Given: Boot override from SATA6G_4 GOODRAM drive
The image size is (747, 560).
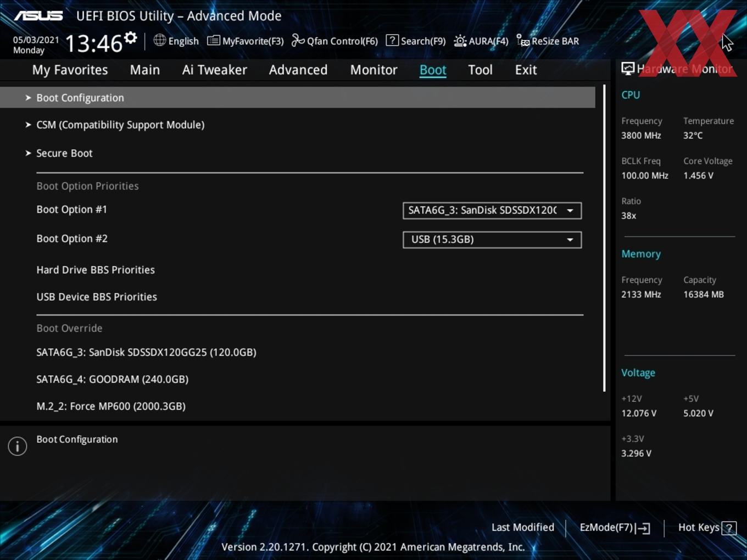Looking at the screenshot, I should [113, 379].
